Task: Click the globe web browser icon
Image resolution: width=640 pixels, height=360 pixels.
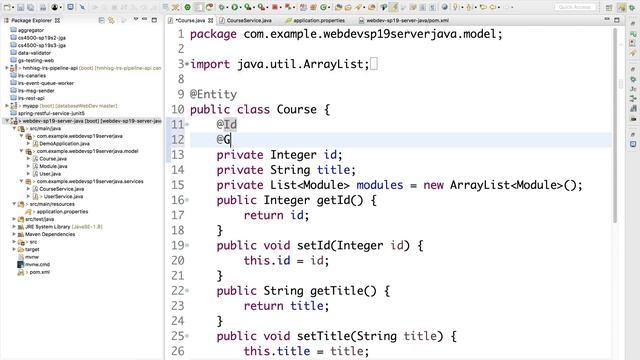Action: point(444,7)
